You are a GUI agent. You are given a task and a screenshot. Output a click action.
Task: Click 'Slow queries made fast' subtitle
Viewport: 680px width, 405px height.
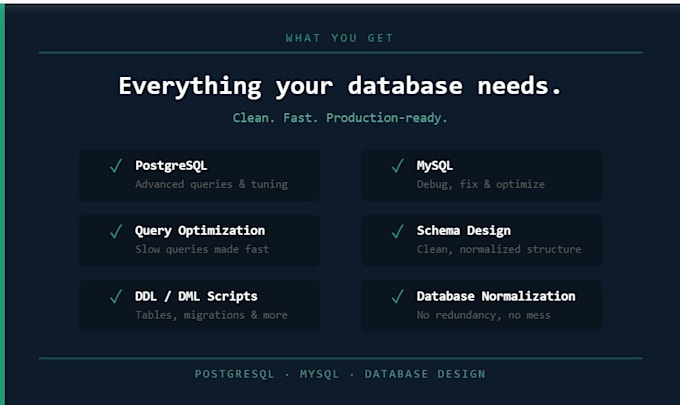click(x=202, y=249)
